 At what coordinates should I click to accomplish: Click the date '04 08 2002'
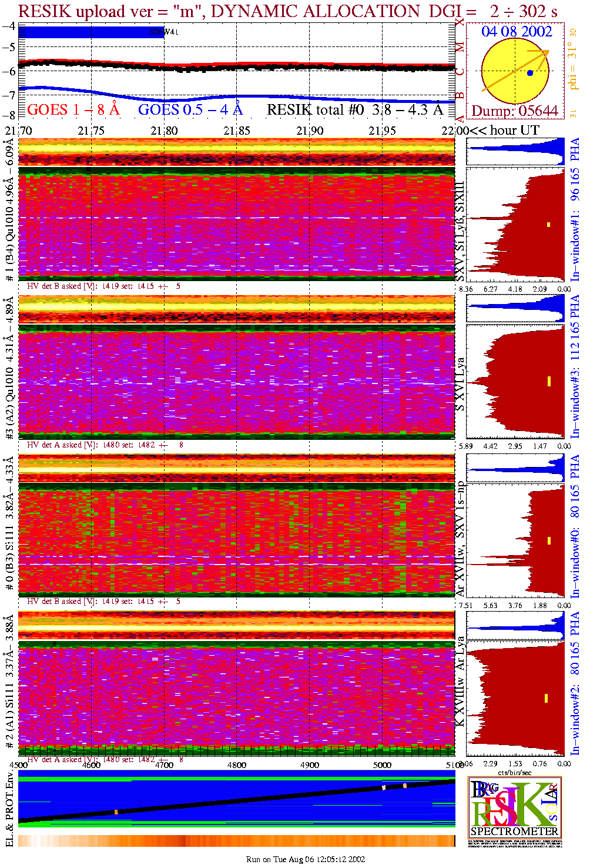517,32
